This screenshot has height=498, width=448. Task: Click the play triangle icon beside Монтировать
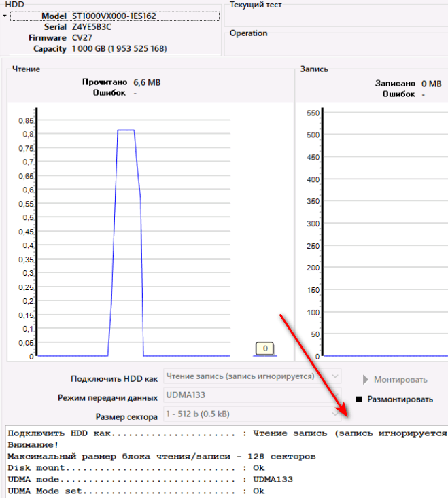tap(365, 380)
